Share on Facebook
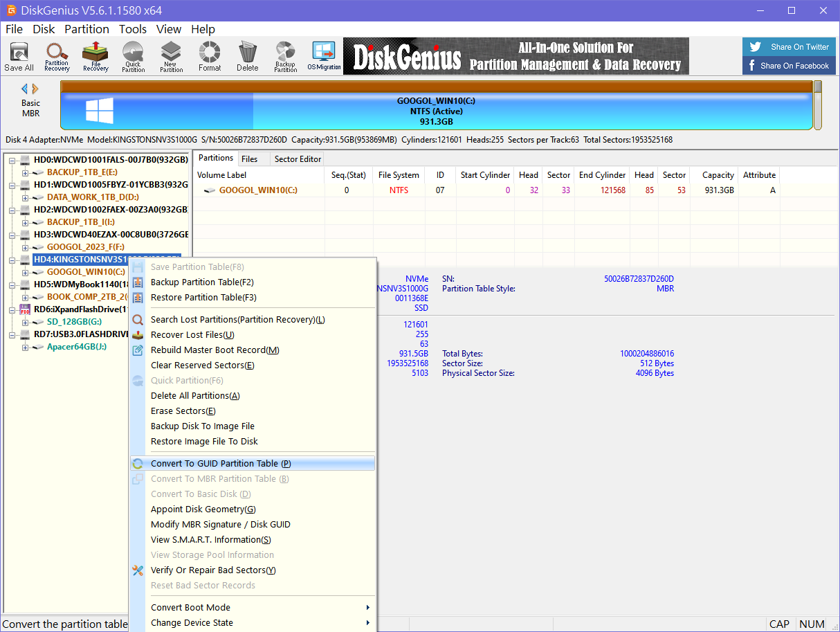This screenshot has height=632, width=840. pos(789,66)
